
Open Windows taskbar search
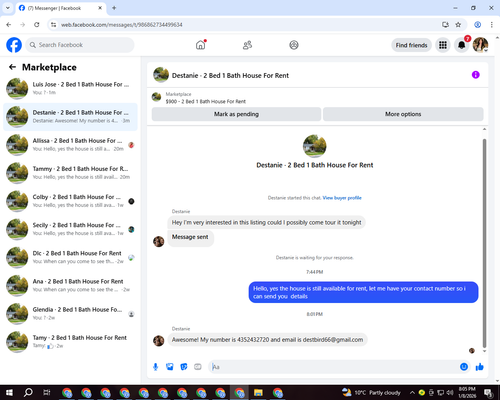click(x=28, y=392)
